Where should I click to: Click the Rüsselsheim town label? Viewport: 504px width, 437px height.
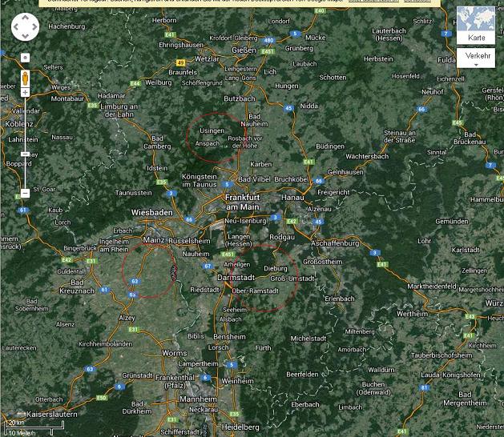tap(189, 241)
